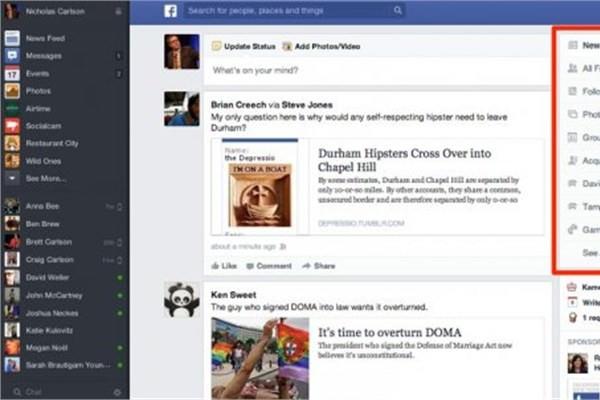Open the Messages icon in sidebar
The image size is (600, 400).
click(12, 56)
